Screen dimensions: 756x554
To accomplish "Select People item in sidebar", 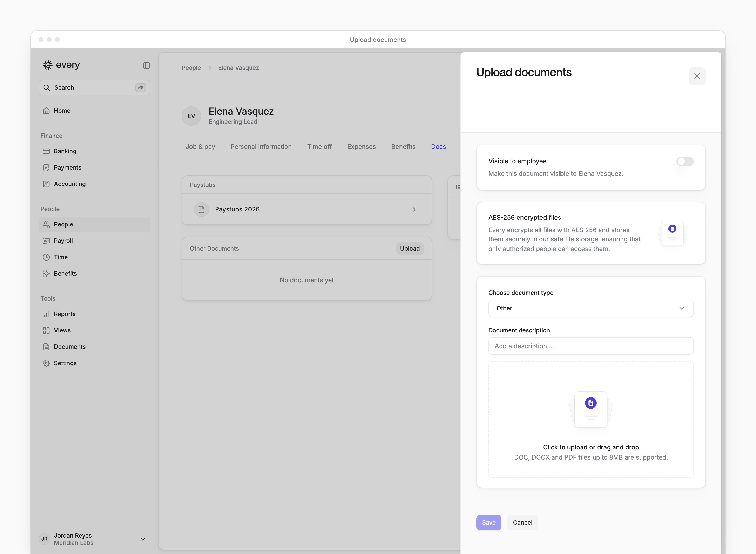I will coord(94,224).
